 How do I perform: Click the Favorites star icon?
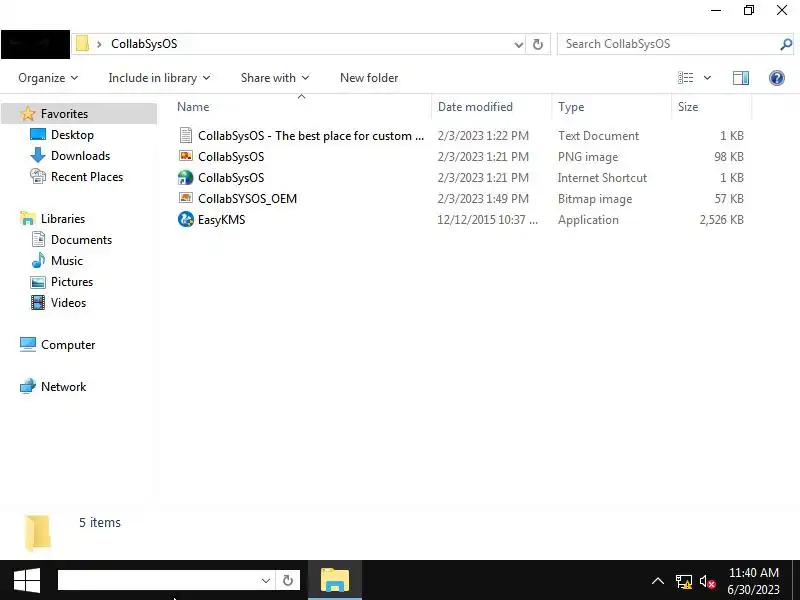click(28, 113)
